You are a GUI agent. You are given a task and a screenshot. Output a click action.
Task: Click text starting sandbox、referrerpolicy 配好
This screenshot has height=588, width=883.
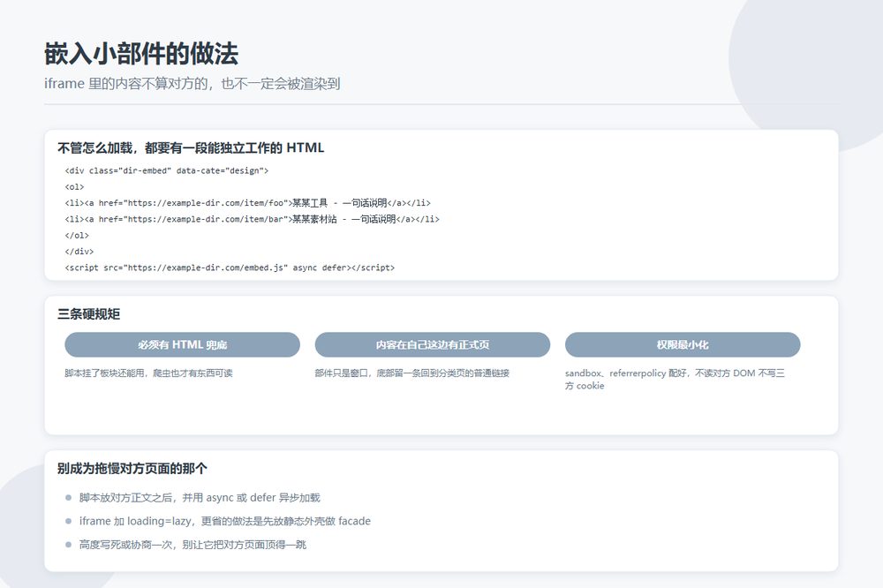675,379
